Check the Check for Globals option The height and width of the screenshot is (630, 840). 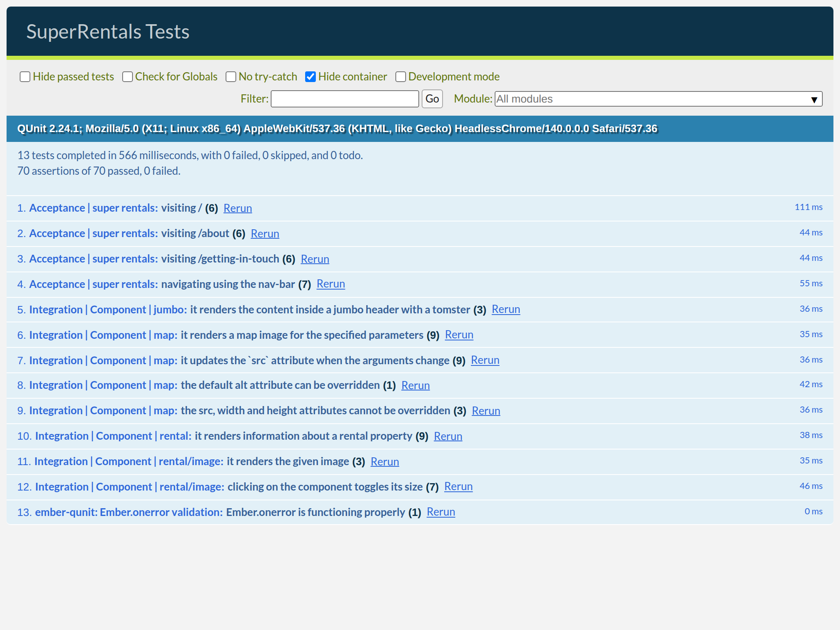pyautogui.click(x=128, y=77)
